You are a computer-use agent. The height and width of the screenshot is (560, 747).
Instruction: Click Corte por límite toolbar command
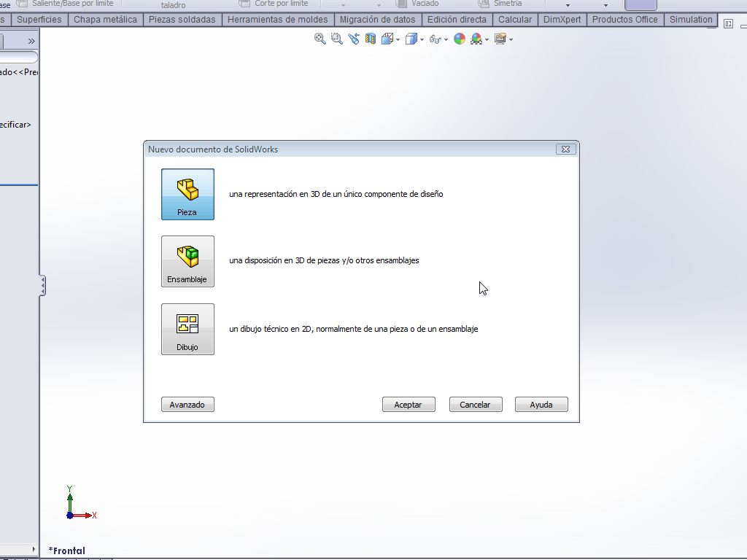[x=274, y=4]
